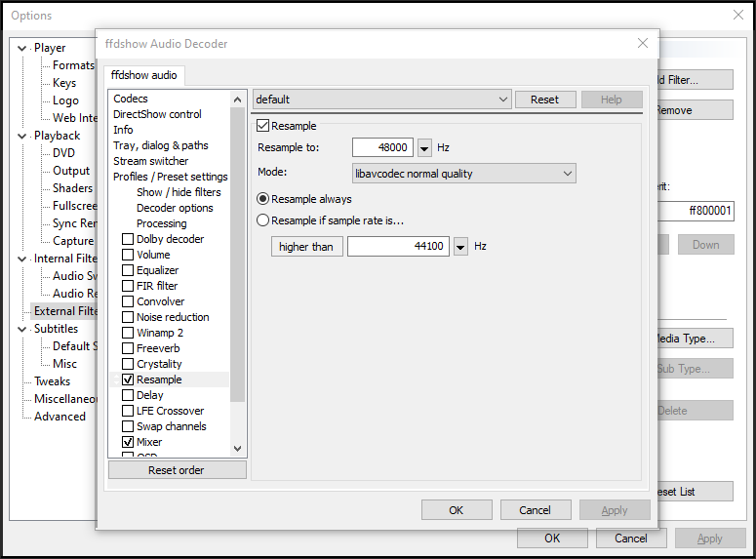Screen dimensions: 756x559
Task: Toggle the Resample checkbox in the settings pane
Action: tap(262, 126)
